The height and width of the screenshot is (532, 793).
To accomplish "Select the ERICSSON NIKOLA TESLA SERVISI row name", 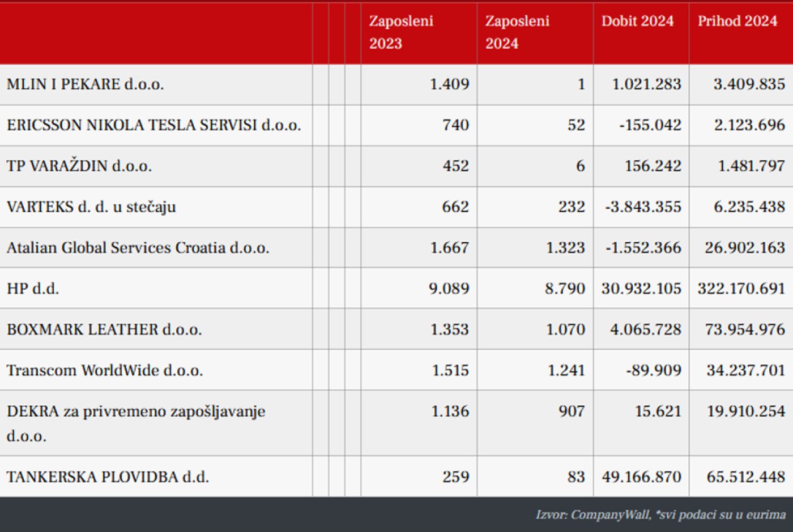I will 154,125.
